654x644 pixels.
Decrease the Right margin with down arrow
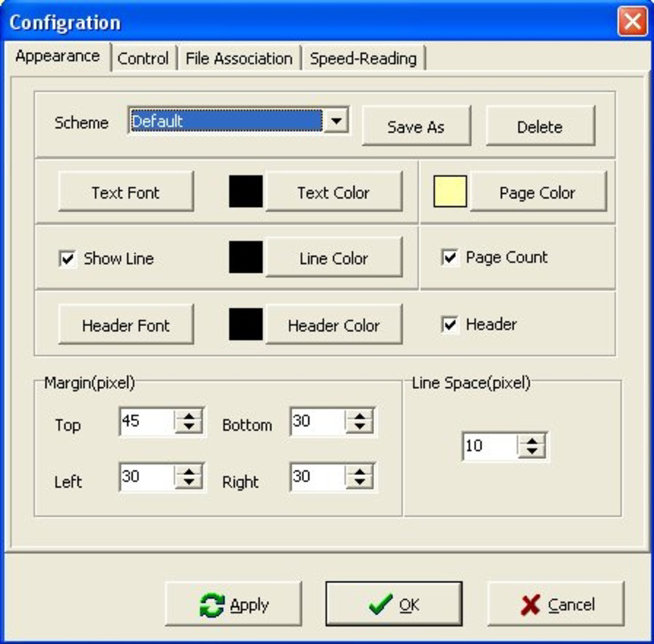[x=360, y=482]
